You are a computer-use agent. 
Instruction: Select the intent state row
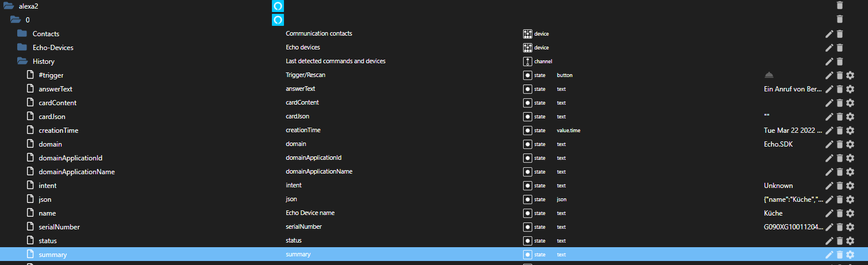pyautogui.click(x=48, y=186)
